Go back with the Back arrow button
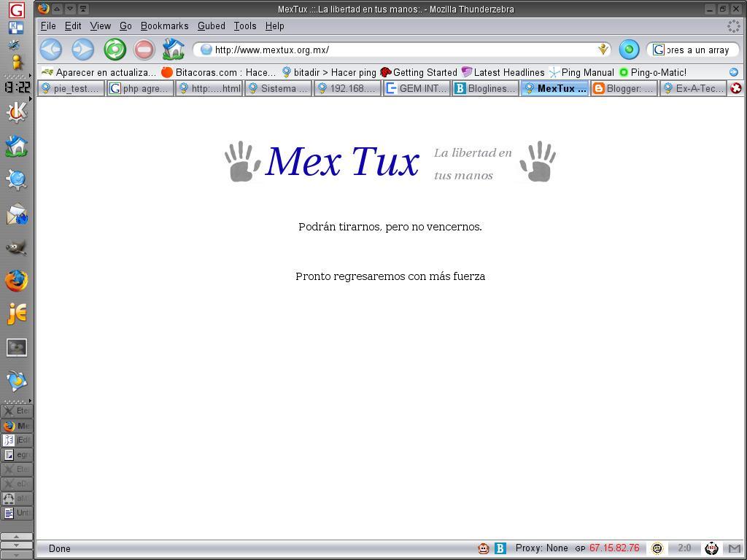 coord(51,50)
